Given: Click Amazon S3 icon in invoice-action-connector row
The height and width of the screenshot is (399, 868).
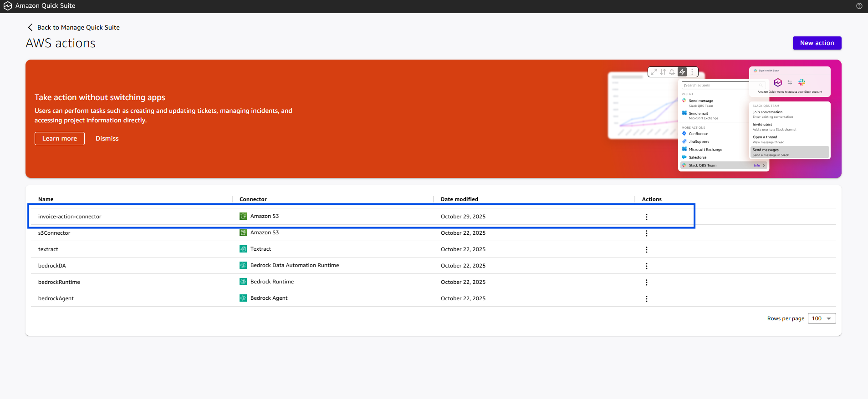Looking at the screenshot, I should tap(243, 216).
